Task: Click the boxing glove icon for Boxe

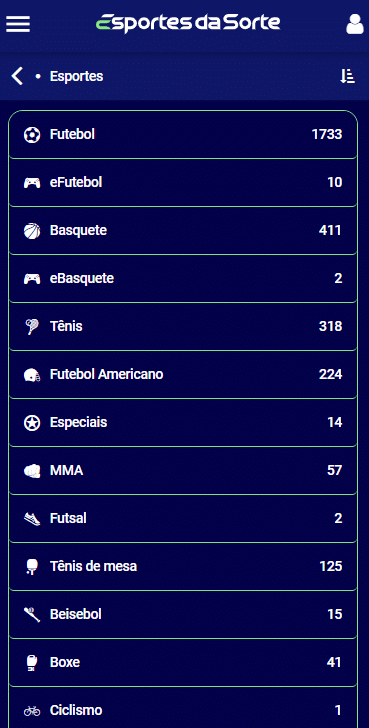Action: click(x=32, y=663)
